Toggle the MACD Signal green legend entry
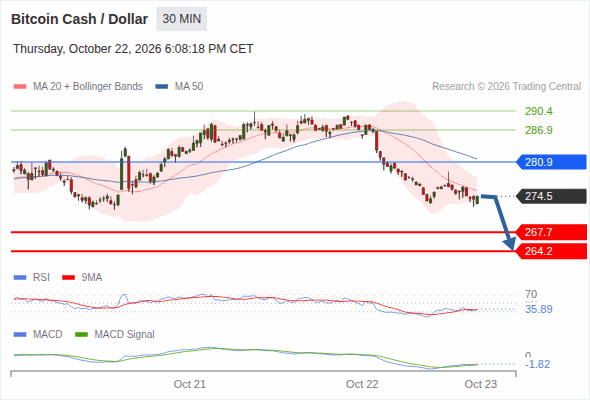This screenshot has width=590, height=400. (x=115, y=334)
